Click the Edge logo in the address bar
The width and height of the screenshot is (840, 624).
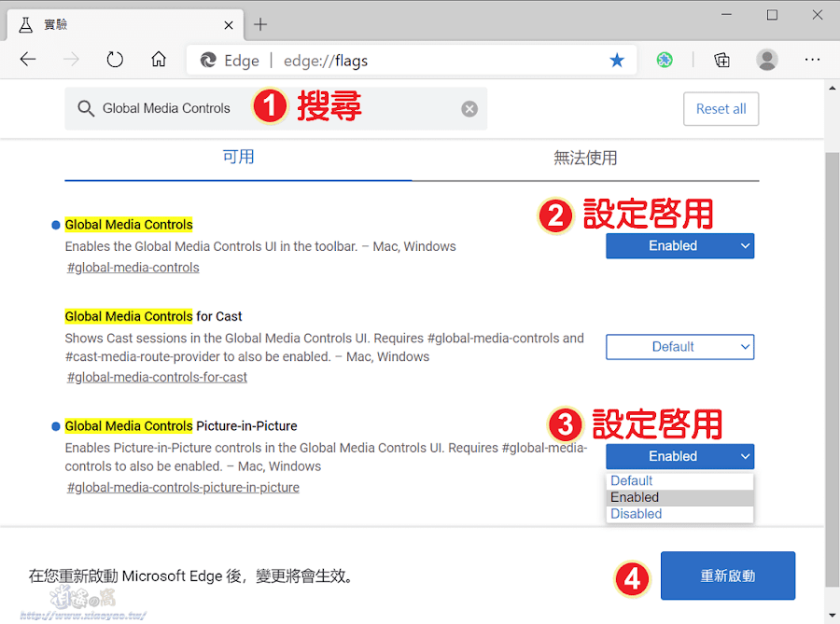pyautogui.click(x=208, y=60)
